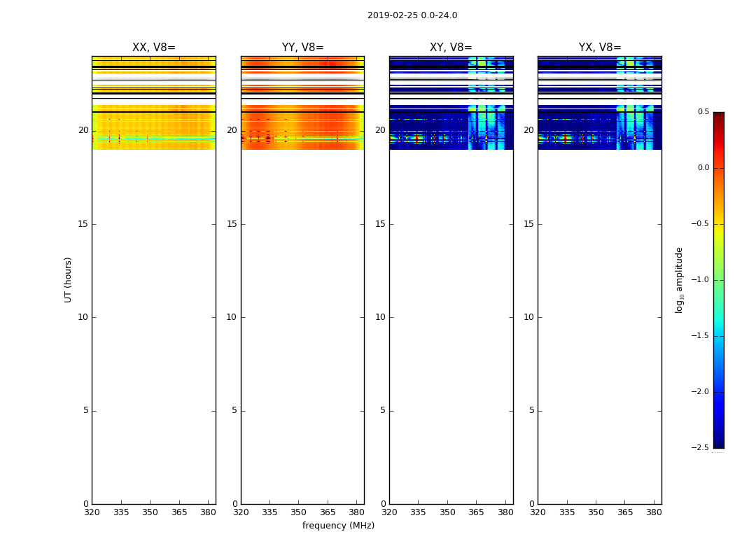Click the frequency (MHz) x-axis label

[338, 526]
